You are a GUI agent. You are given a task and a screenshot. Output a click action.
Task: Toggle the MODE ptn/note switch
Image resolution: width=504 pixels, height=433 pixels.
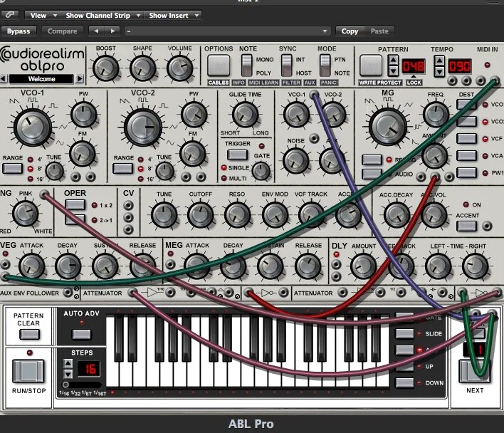coord(325,66)
